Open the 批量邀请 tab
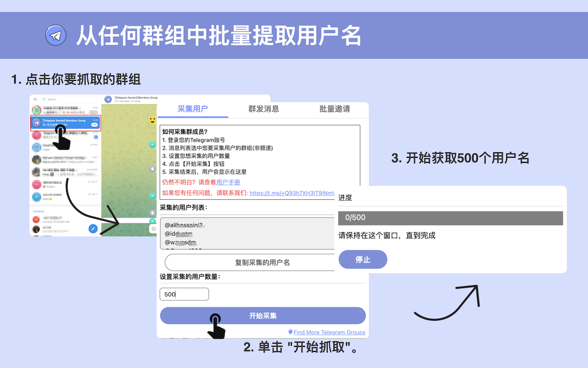 click(334, 109)
